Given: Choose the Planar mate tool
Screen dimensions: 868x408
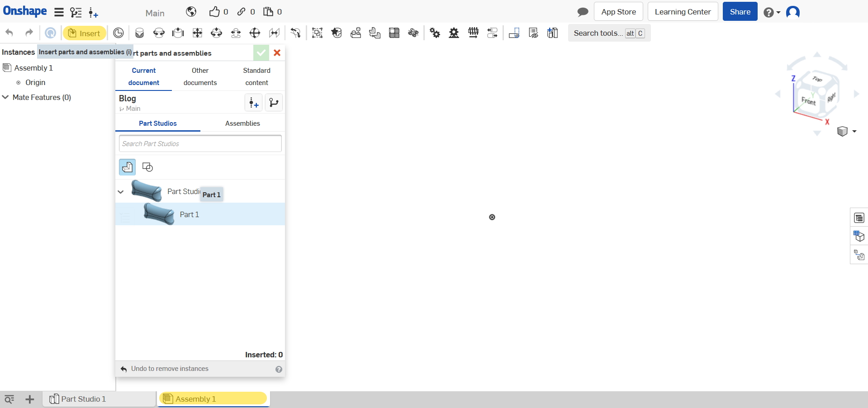Looking at the screenshot, I should (197, 33).
